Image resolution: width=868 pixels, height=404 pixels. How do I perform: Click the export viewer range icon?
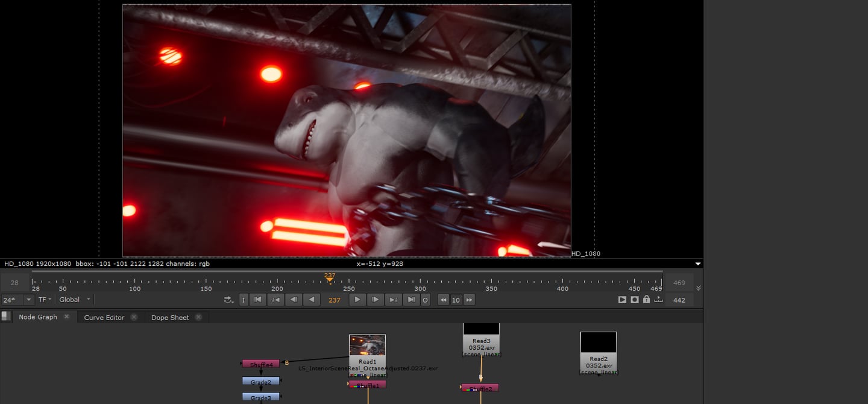click(x=658, y=300)
